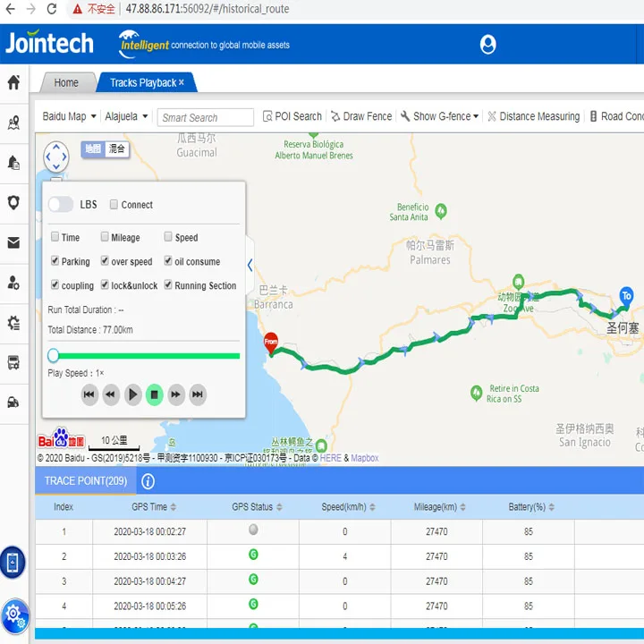Enable the Connect checkbox
Screen dimensions: 644x644
point(114,205)
